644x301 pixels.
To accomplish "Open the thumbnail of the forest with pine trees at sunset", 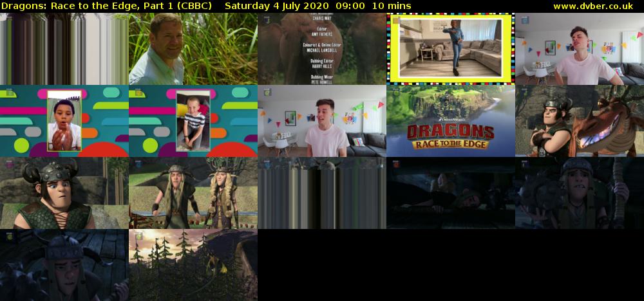I will coord(193,265).
